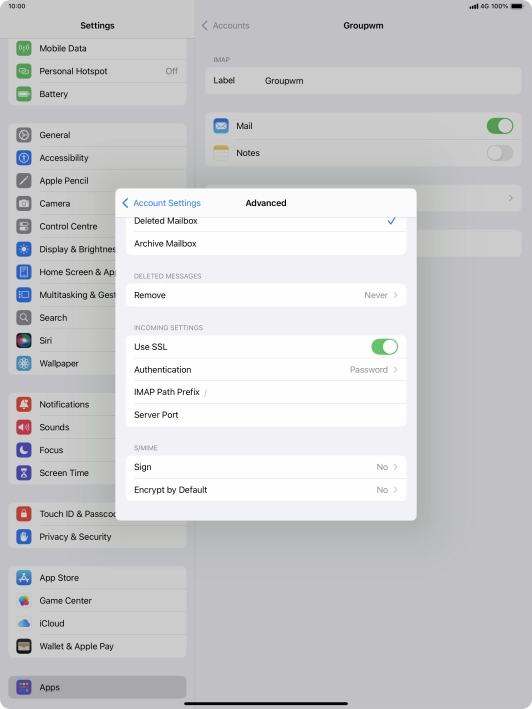This screenshot has width=532, height=709.
Task: Open the Battery icon in sidebar
Action: [24, 94]
